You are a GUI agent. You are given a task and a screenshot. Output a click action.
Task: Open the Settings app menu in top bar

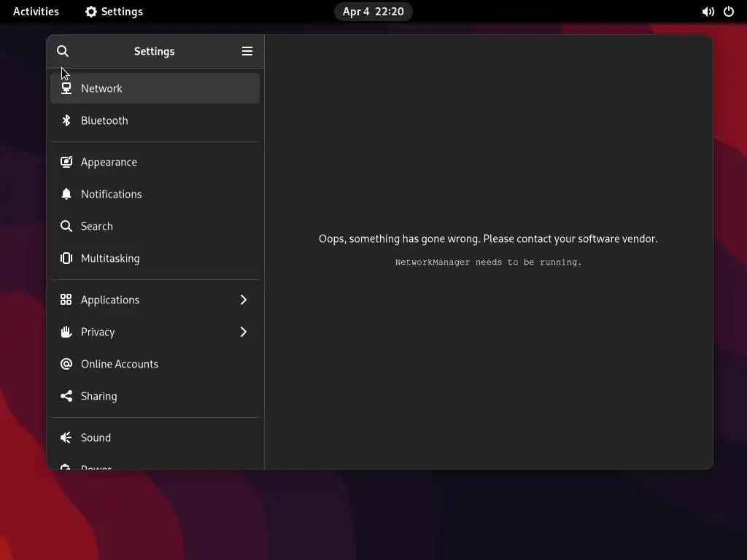[x=115, y=12]
